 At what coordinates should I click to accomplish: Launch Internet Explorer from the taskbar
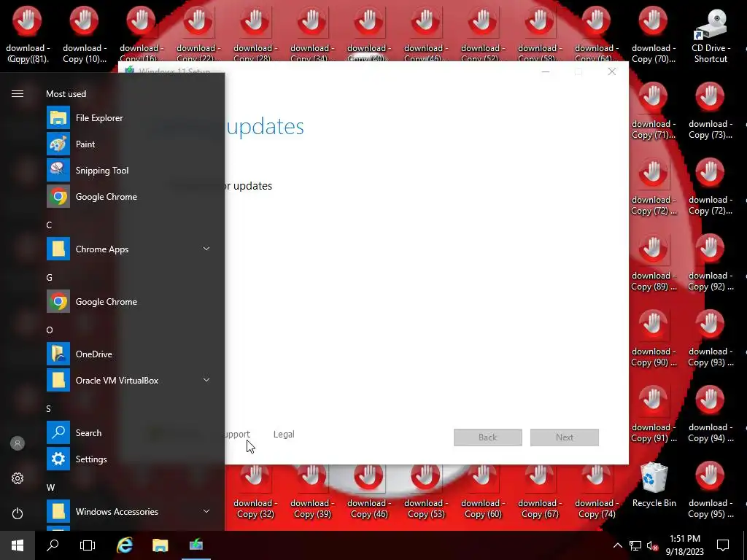pyautogui.click(x=125, y=545)
